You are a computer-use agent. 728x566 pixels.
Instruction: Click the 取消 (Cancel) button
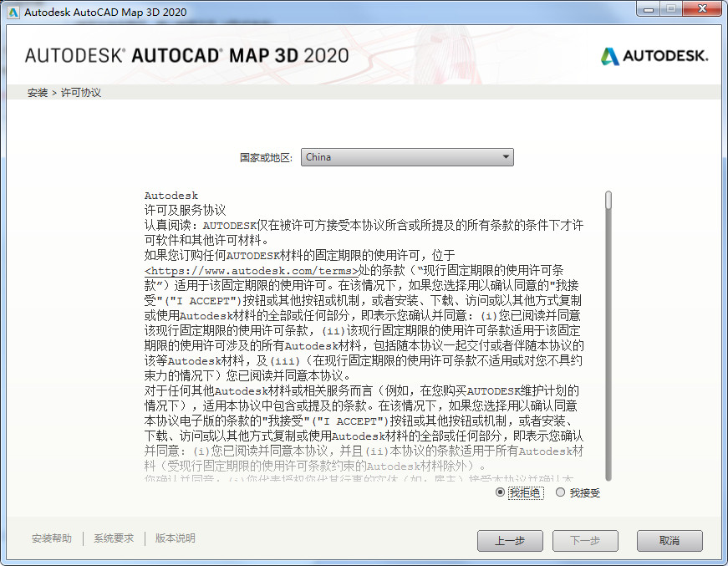pos(669,540)
